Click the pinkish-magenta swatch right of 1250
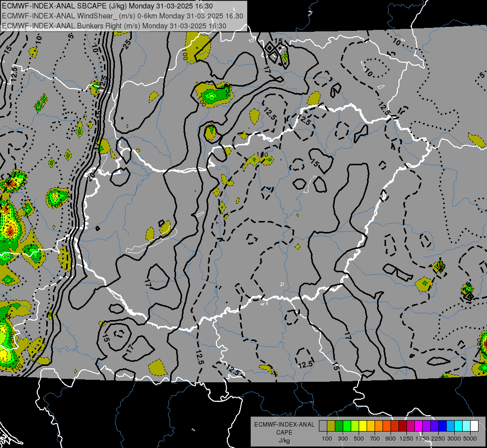The width and height of the screenshot is (487, 448). point(410,426)
